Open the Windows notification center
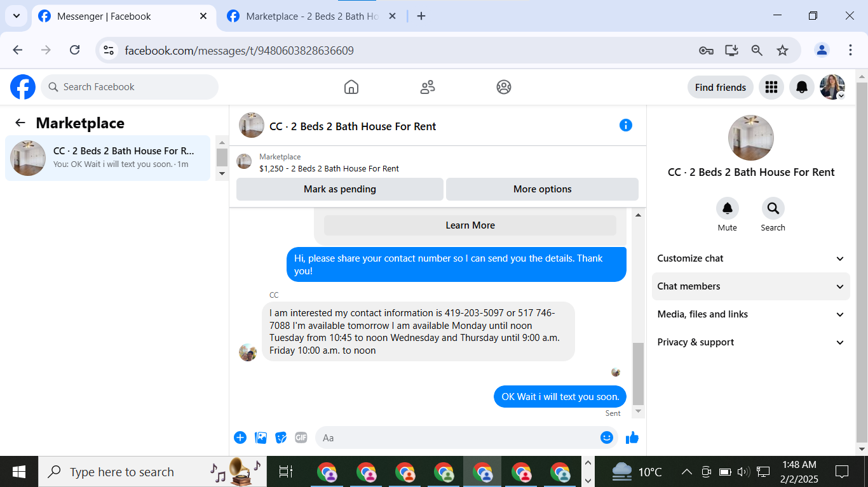This screenshot has height=487, width=868. click(x=842, y=472)
